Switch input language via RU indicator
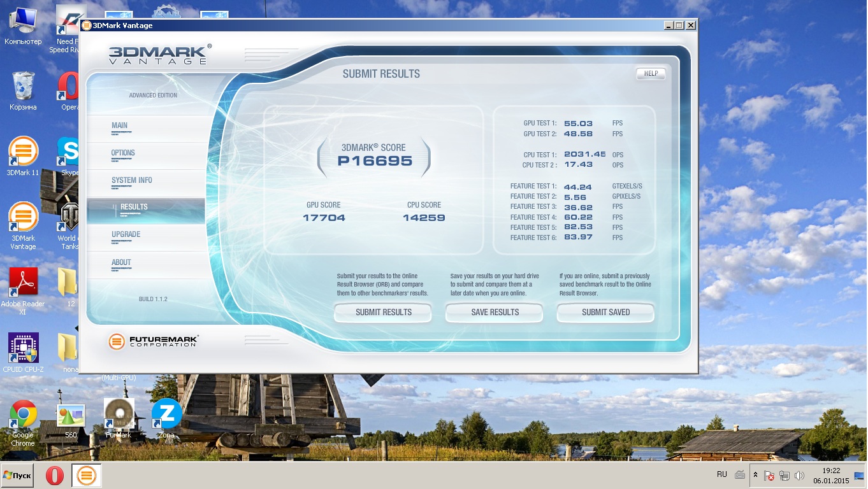 coord(722,475)
